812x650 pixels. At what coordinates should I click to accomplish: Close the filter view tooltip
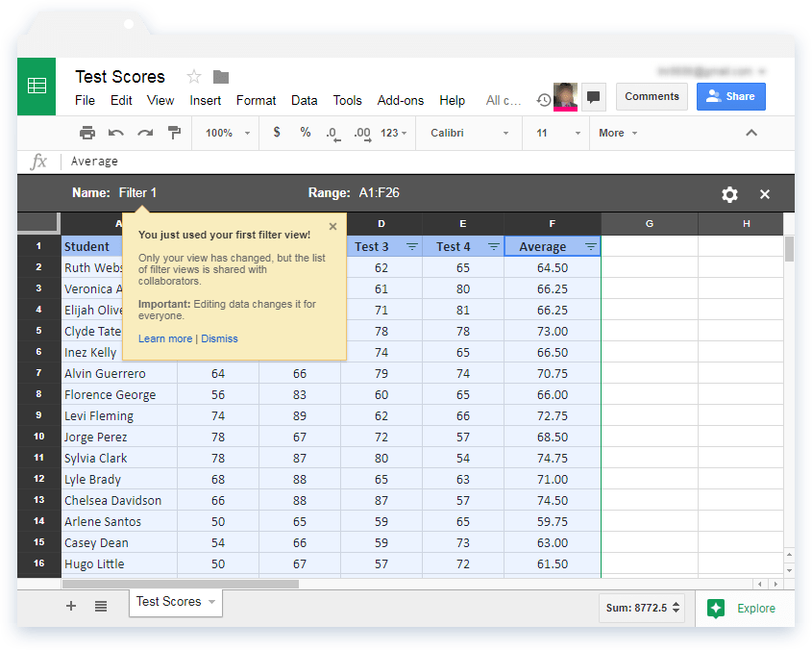point(333,227)
